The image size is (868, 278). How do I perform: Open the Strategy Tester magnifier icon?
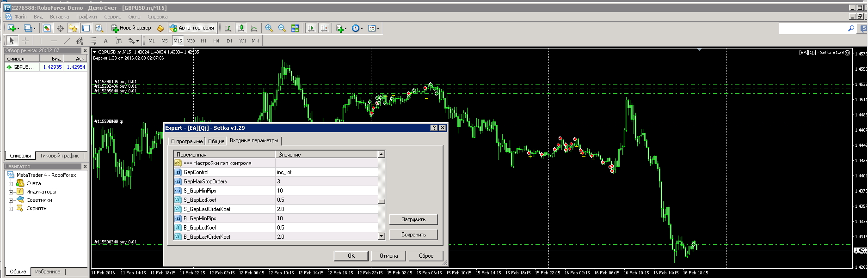point(99,28)
